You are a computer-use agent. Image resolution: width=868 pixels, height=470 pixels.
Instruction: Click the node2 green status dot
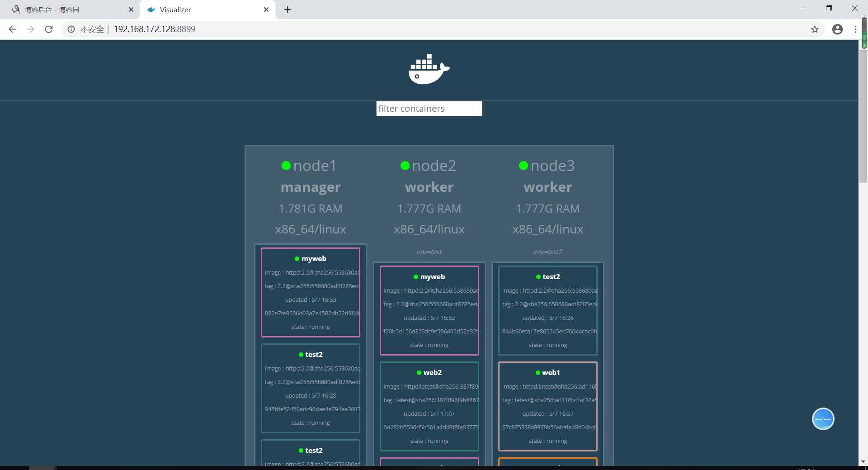point(405,166)
